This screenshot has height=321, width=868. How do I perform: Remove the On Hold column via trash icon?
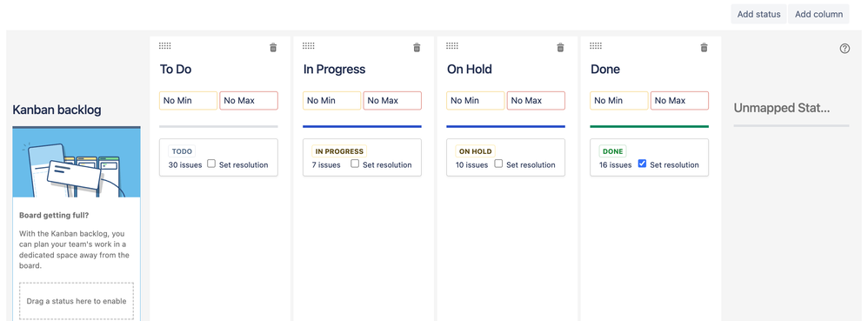[560, 48]
